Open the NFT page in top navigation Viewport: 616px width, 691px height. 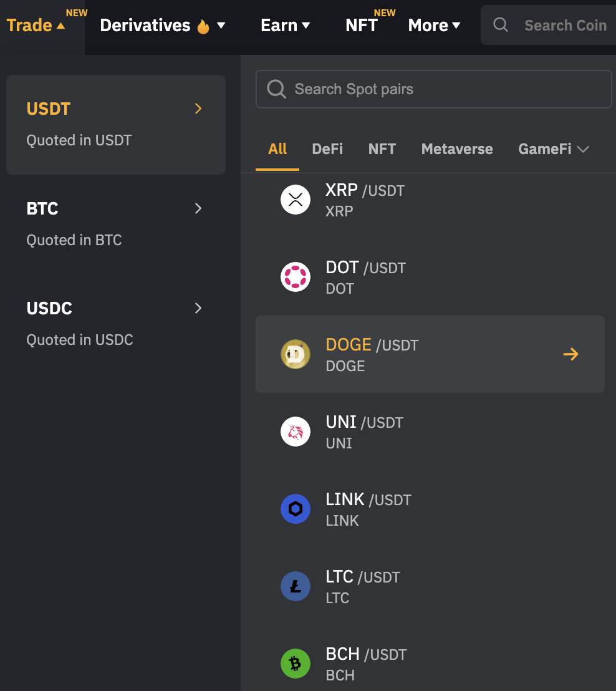tap(362, 26)
